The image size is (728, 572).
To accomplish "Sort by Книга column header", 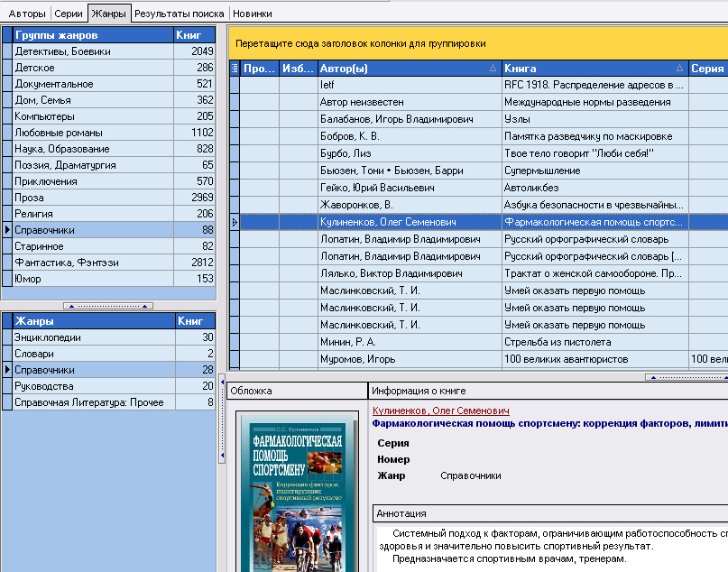I will point(594,69).
